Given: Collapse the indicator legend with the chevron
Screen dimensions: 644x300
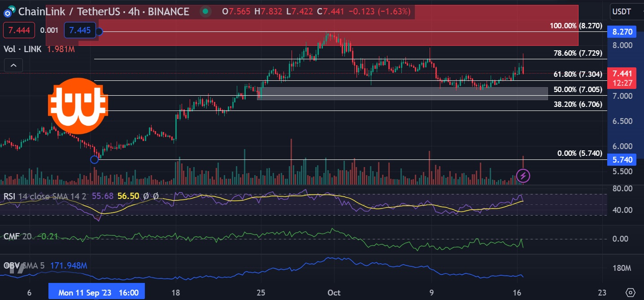Looking at the screenshot, I should click(x=13, y=66).
